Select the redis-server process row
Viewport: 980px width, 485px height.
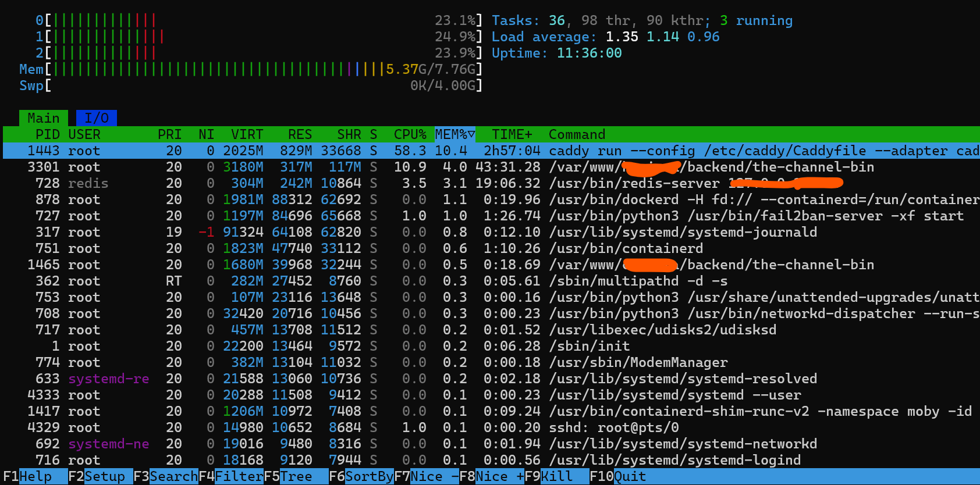pos(491,183)
